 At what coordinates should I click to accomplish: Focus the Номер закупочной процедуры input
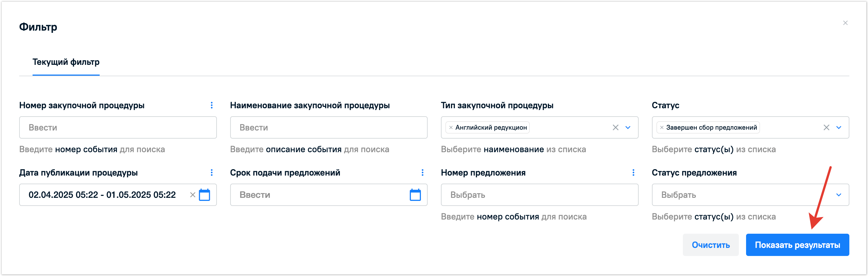118,127
